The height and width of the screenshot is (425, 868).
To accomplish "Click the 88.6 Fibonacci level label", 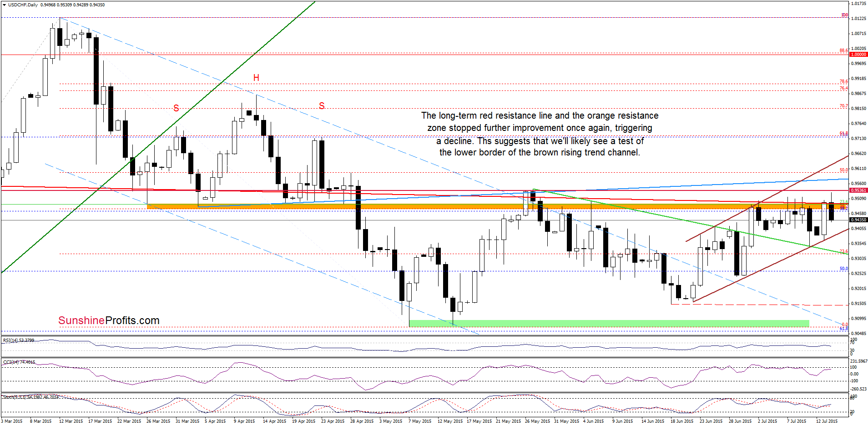I will coord(843,50).
